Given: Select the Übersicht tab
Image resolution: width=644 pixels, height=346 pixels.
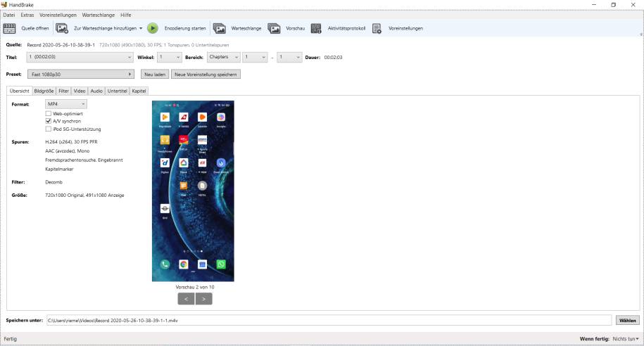Looking at the screenshot, I should tap(20, 91).
